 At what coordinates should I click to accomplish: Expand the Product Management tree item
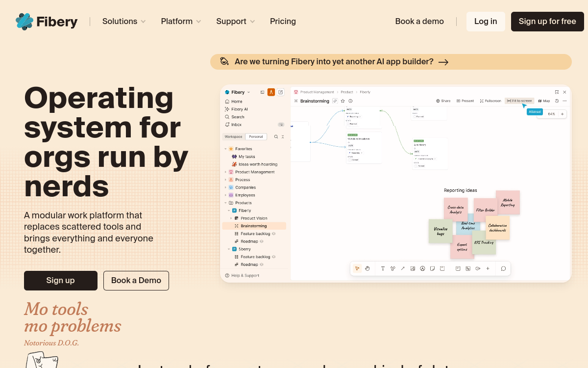click(x=226, y=172)
